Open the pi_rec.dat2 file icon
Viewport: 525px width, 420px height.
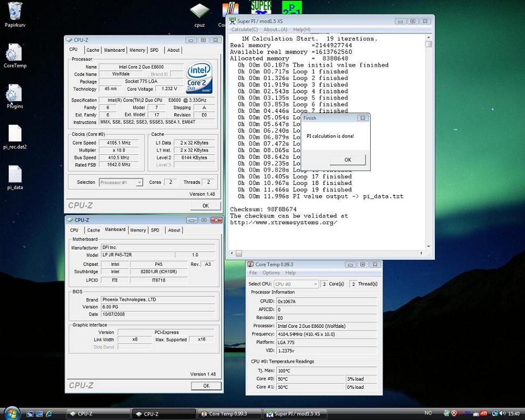(15, 134)
